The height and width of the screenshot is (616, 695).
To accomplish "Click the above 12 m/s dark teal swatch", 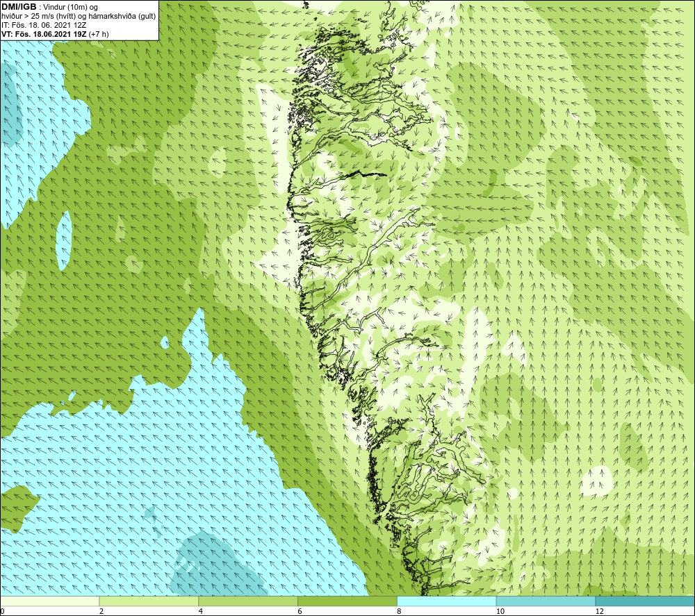I will point(645,601).
